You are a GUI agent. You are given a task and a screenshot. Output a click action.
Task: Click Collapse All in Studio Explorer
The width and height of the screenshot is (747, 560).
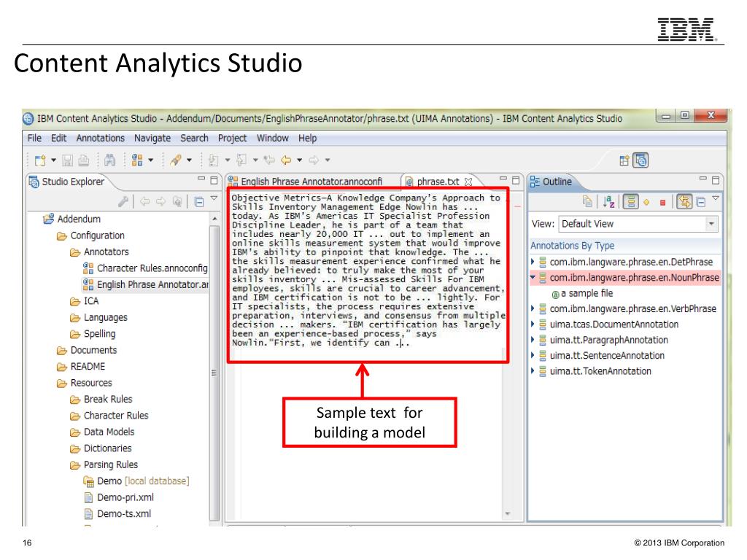point(199,202)
